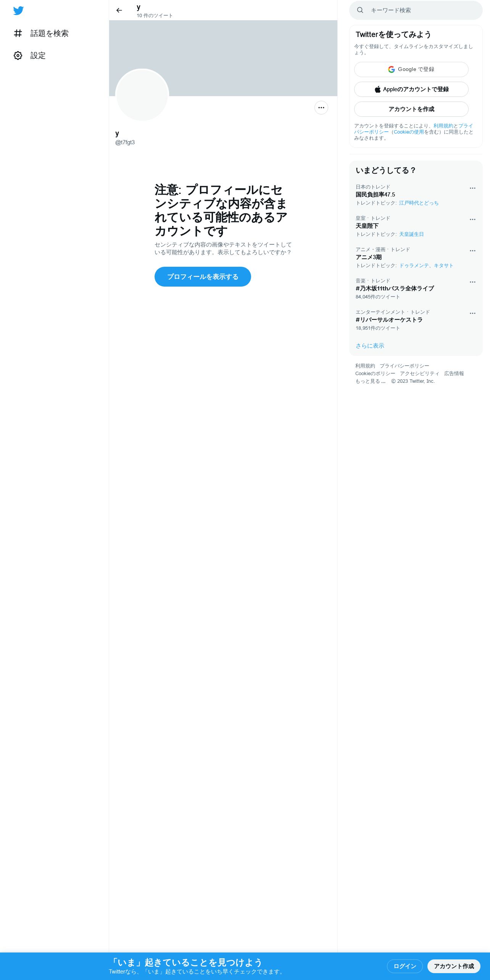Open the hashtag explore icon in the sidebar
Screen dimensions: 490x980
click(18, 33)
